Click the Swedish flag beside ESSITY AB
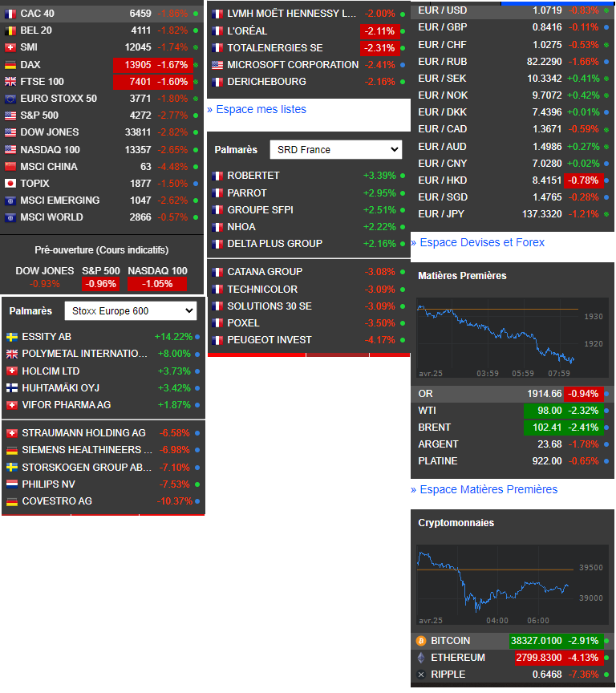This screenshot has width=616, height=693. pos(12,337)
